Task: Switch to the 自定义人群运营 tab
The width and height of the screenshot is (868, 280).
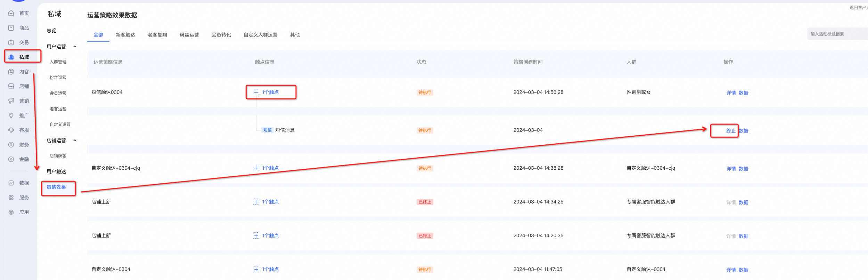Action: (x=261, y=35)
